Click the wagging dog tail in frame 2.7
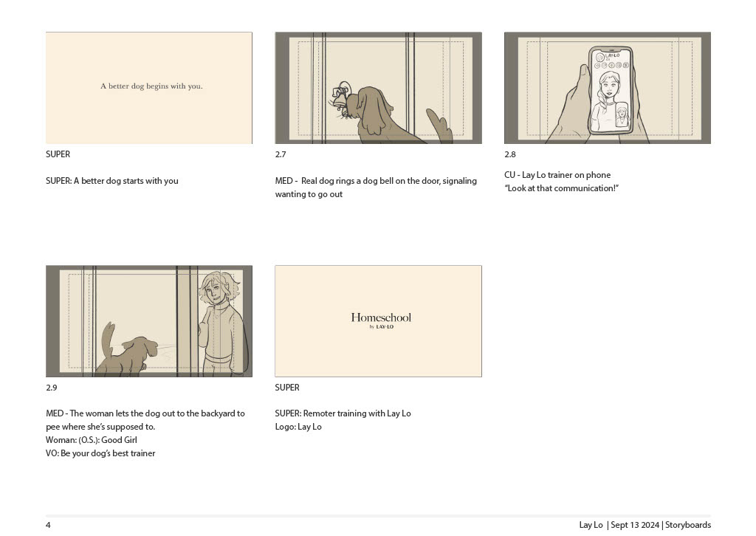 [439, 124]
